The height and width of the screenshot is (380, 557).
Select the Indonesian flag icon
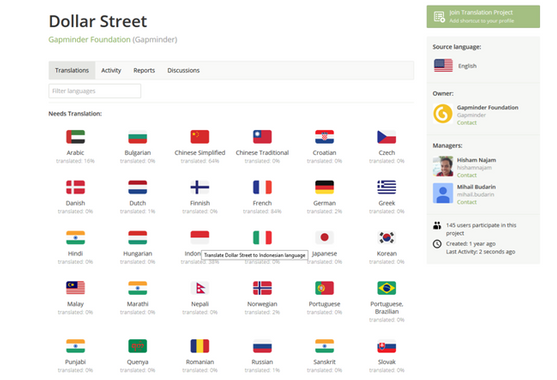(x=200, y=238)
